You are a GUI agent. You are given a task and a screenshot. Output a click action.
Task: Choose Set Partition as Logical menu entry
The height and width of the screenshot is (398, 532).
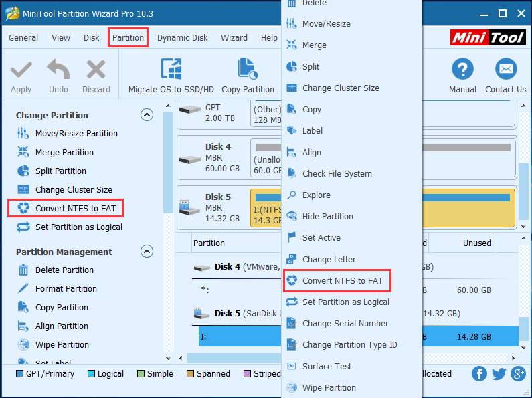(x=352, y=302)
